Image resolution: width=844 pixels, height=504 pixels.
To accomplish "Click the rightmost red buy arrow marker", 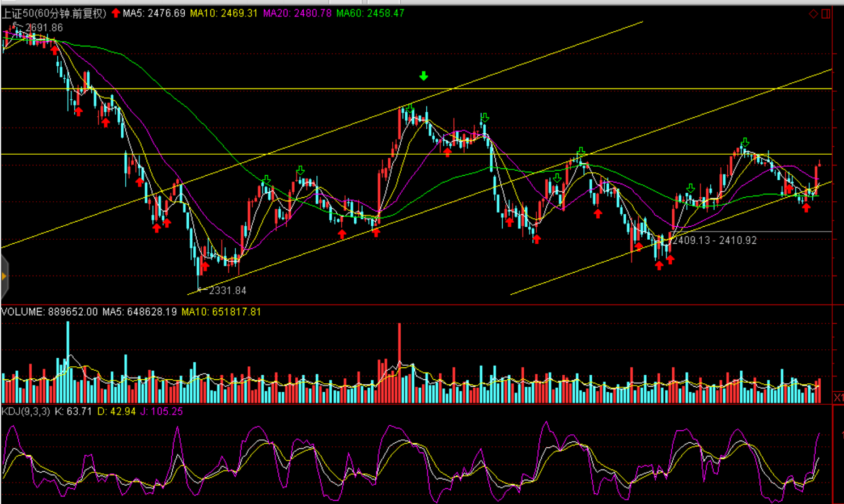I will [806, 207].
